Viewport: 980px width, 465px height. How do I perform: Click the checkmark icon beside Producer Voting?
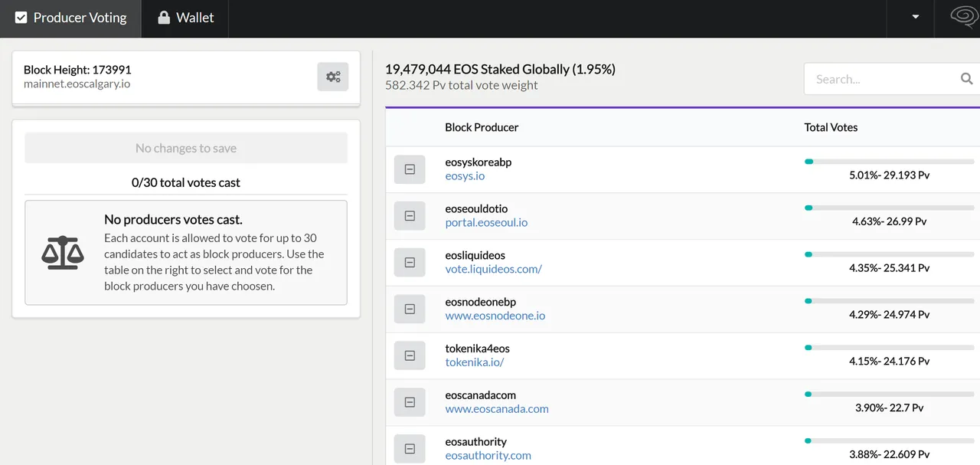[x=21, y=18]
